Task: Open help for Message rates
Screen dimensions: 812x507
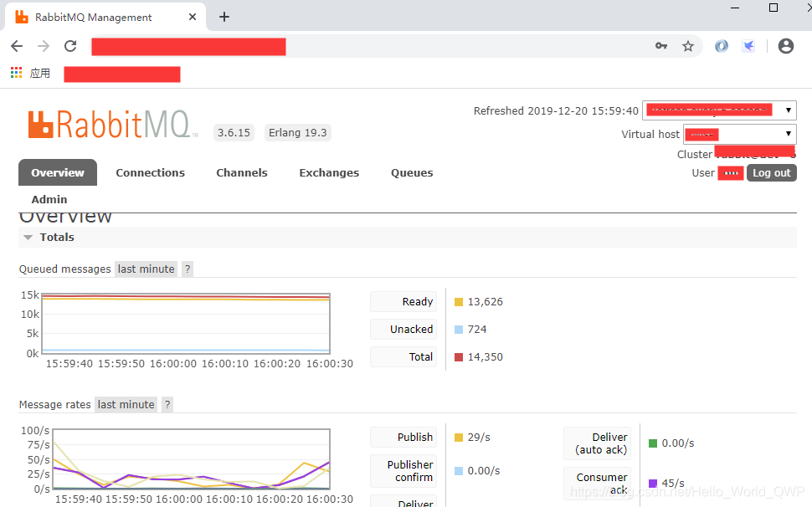Action: coord(167,405)
